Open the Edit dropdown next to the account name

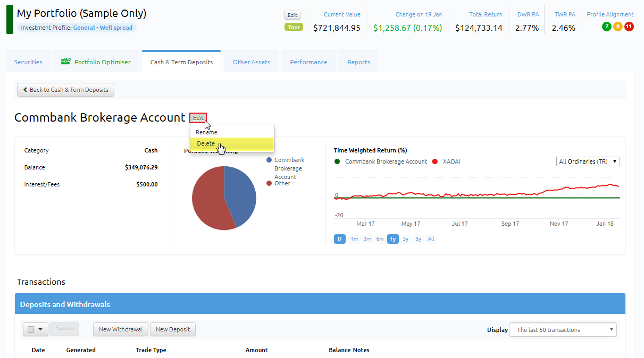(198, 118)
